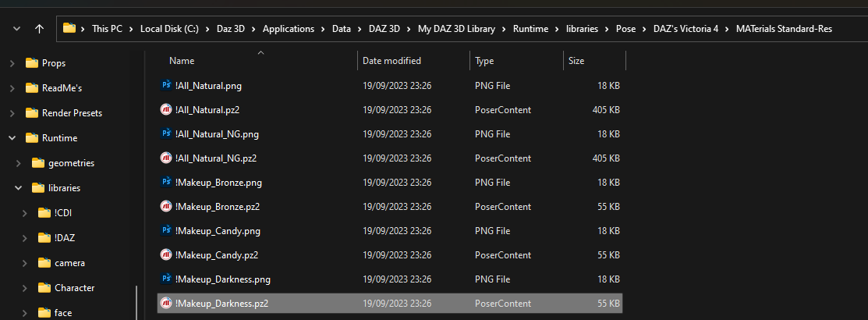Click the Photoshop icon beside !All_Natural.png

tap(166, 85)
